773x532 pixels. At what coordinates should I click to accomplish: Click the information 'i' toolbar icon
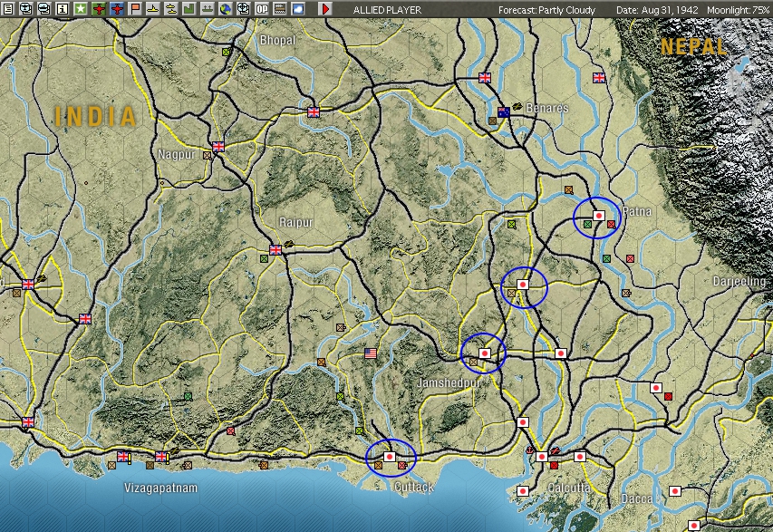pos(62,9)
